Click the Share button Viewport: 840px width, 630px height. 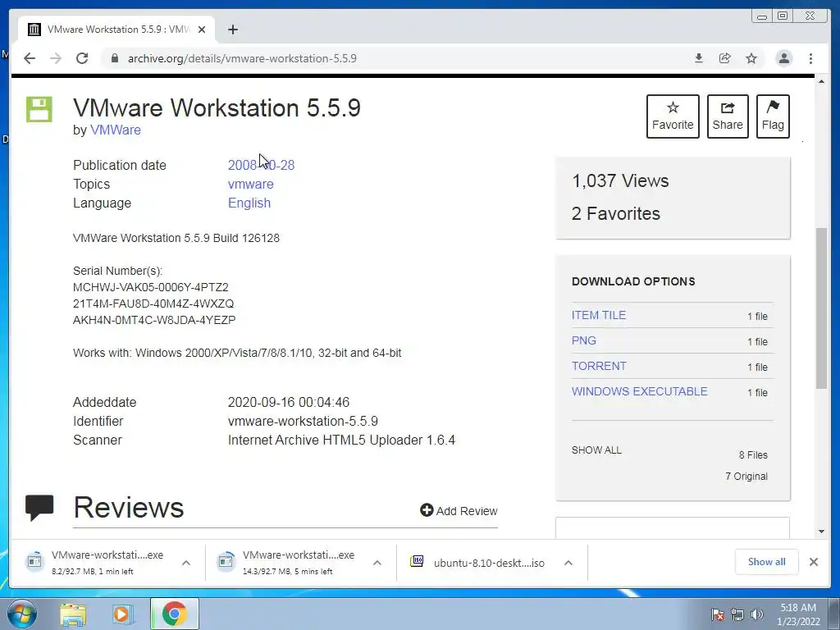[x=728, y=116]
